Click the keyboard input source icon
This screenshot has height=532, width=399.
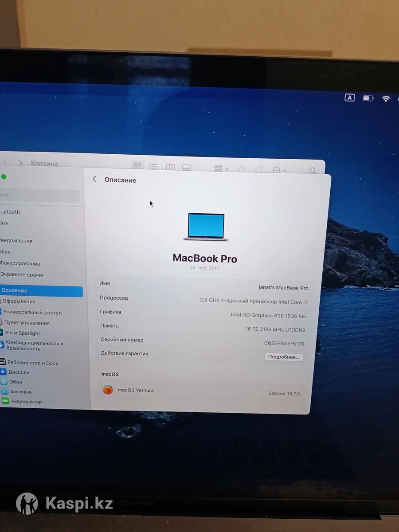tap(350, 98)
